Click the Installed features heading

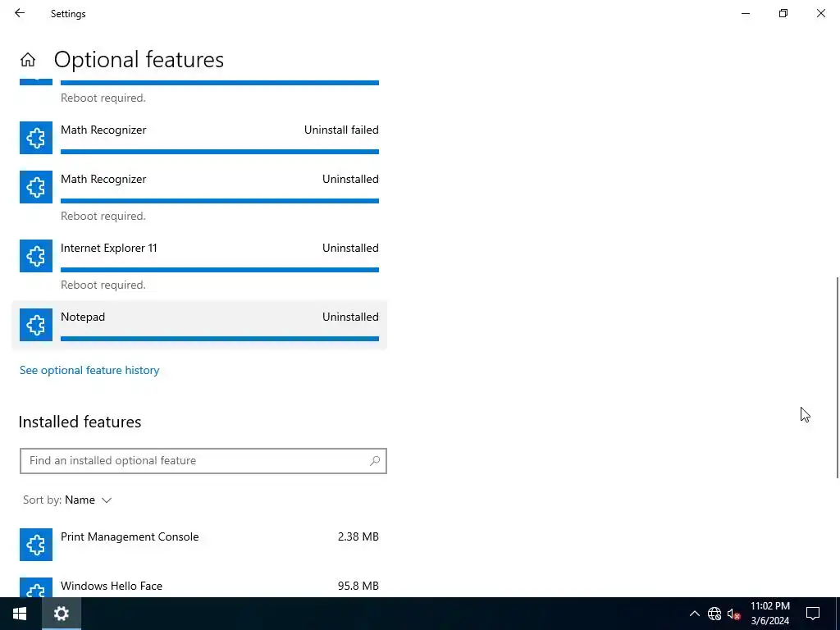80,422
